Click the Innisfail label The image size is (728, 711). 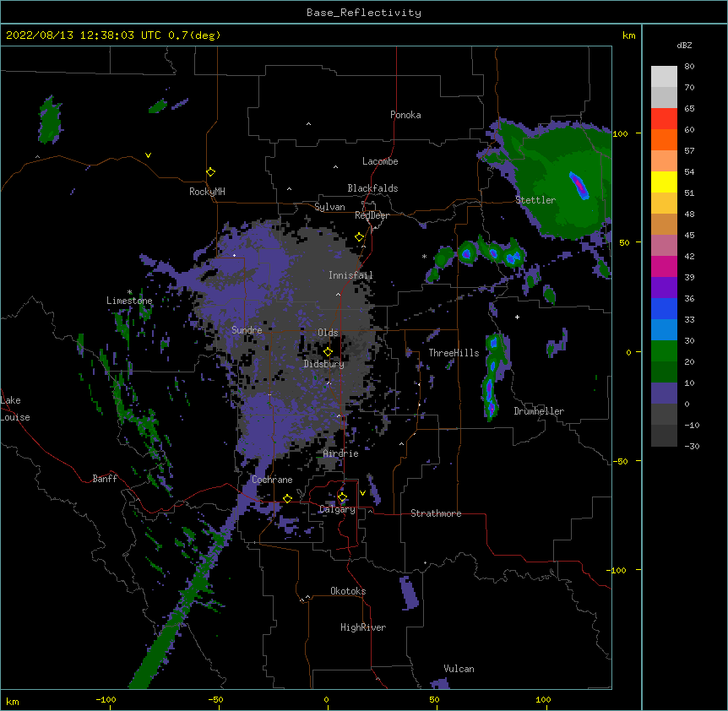click(x=350, y=275)
